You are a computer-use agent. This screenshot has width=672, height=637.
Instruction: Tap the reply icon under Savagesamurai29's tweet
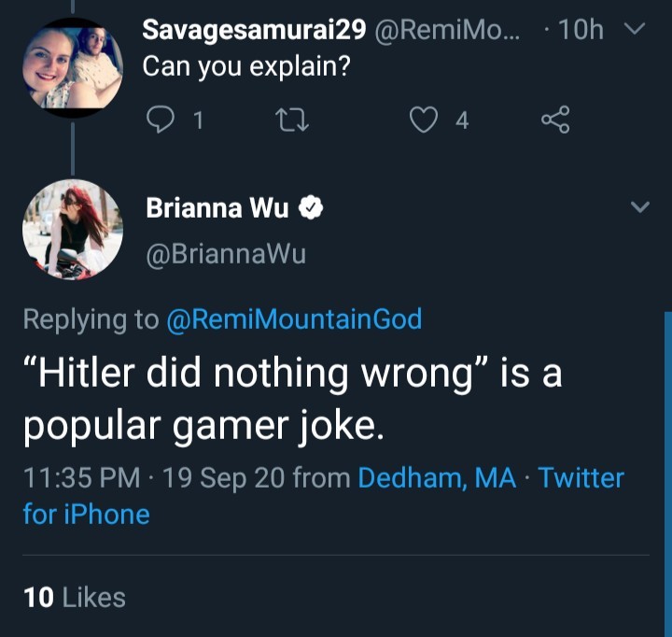[161, 119]
